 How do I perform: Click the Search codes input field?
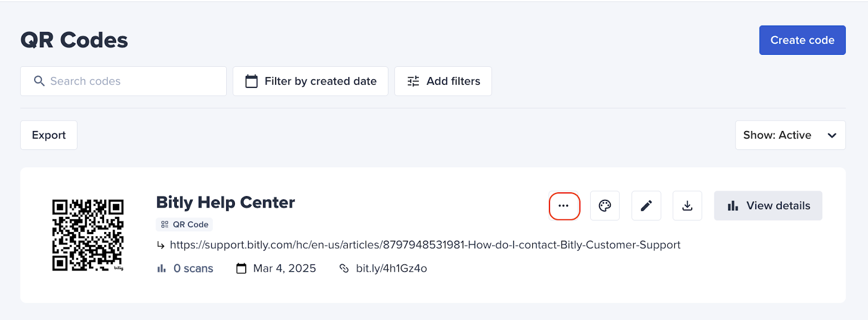point(123,81)
